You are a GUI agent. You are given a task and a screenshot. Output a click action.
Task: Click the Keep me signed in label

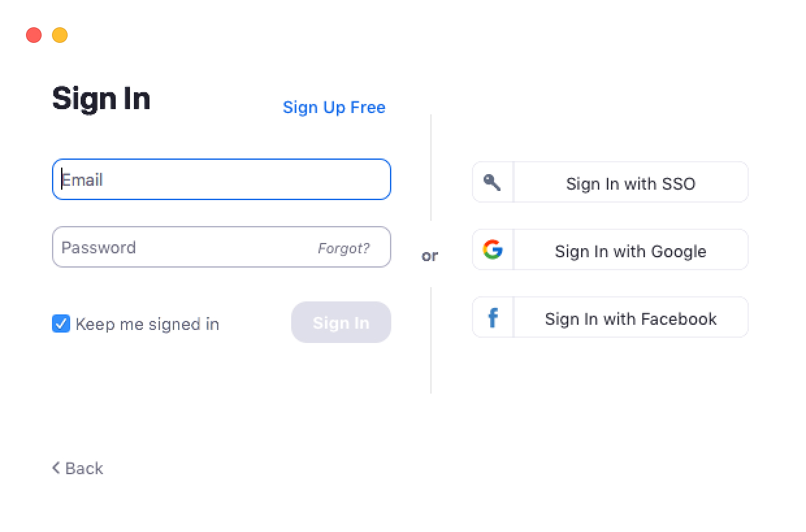148,324
